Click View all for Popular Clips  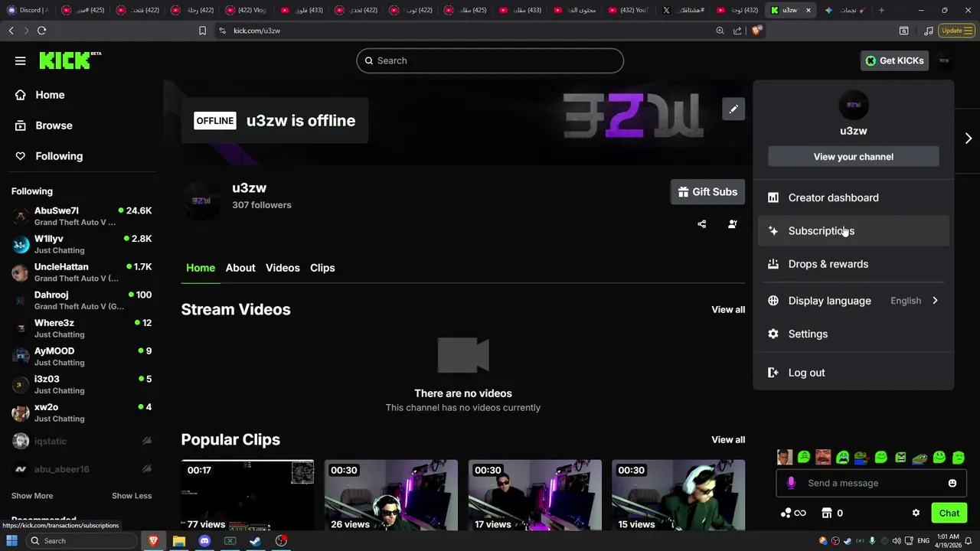(x=728, y=440)
